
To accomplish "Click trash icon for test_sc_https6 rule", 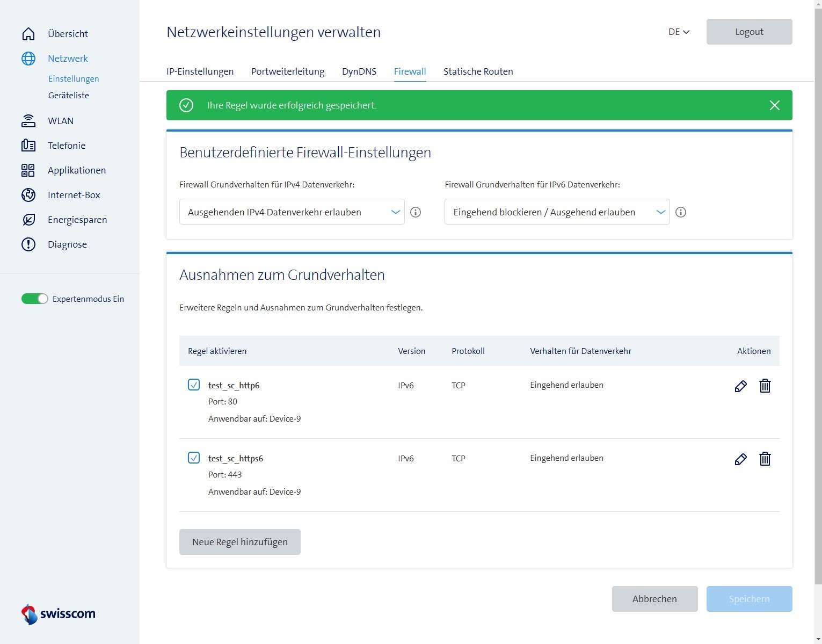I will [x=765, y=459].
